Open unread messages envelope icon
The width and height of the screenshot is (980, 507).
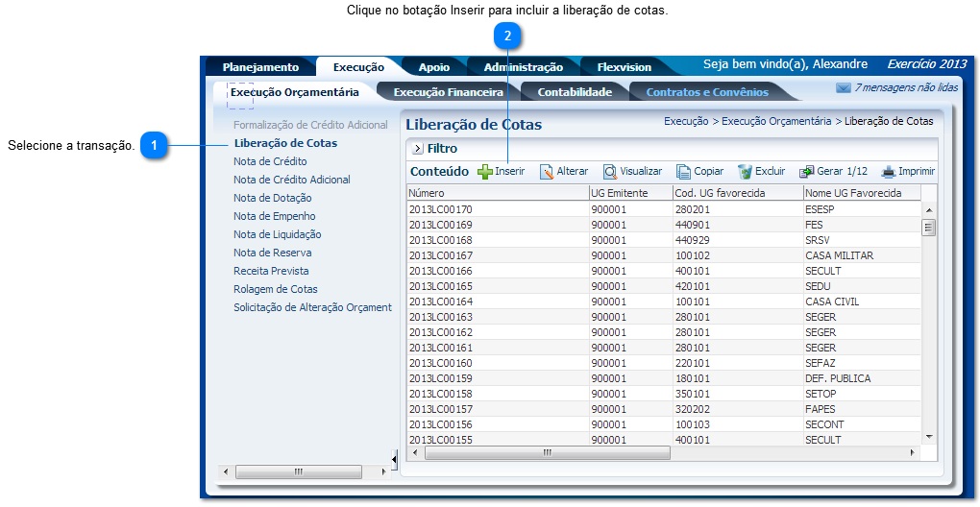click(843, 87)
